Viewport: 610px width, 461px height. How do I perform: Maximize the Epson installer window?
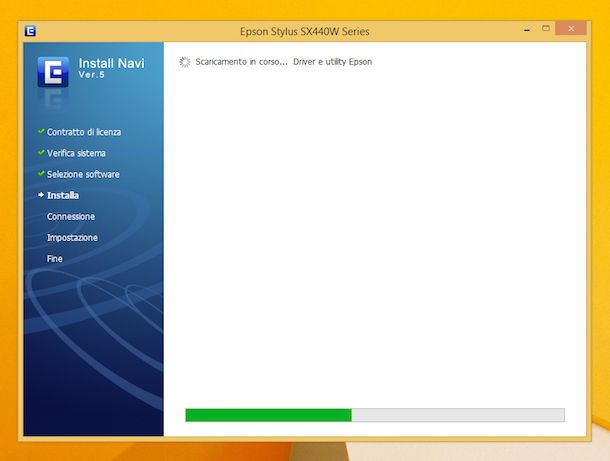coord(546,28)
